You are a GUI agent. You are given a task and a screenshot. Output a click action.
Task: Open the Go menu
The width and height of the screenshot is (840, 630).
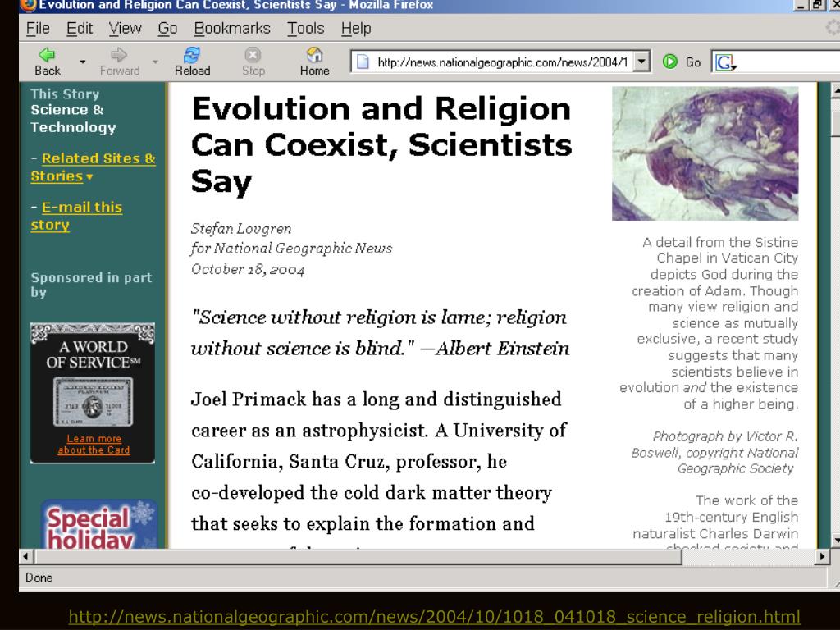coord(167,28)
